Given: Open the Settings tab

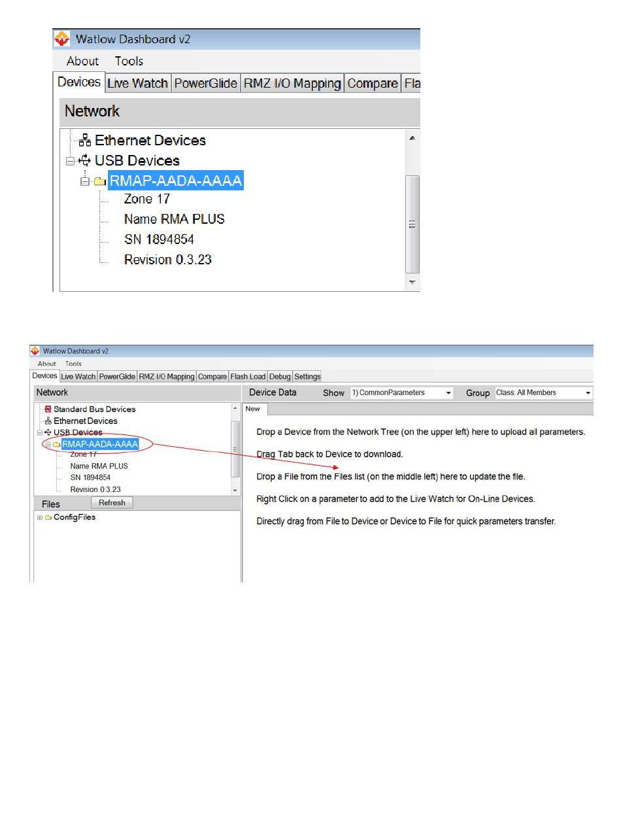Looking at the screenshot, I should pos(307,376).
